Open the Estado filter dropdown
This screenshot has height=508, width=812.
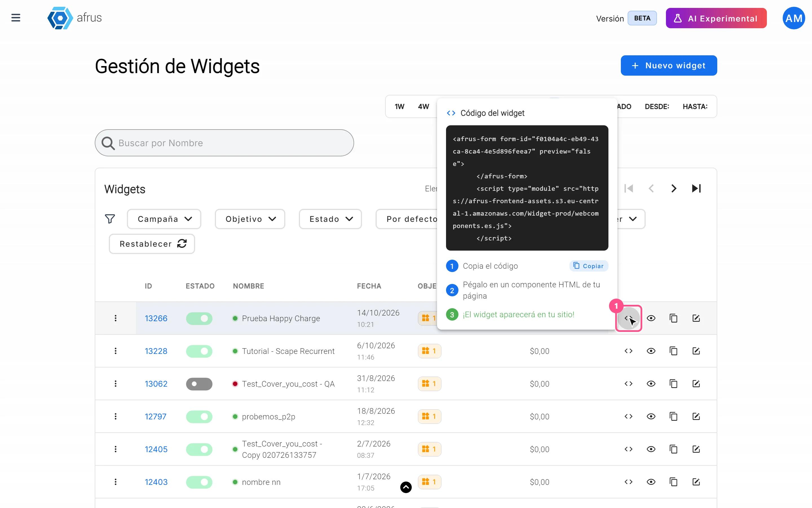click(330, 219)
